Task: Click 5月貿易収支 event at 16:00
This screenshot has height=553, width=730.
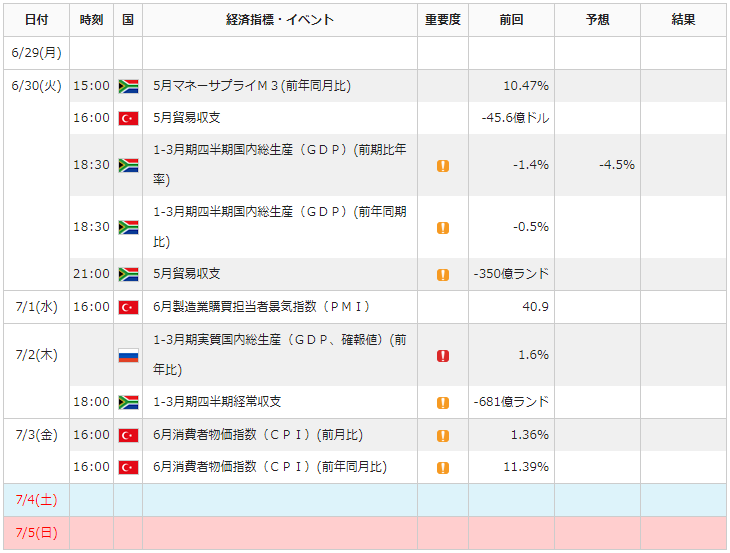Action: click(x=187, y=118)
